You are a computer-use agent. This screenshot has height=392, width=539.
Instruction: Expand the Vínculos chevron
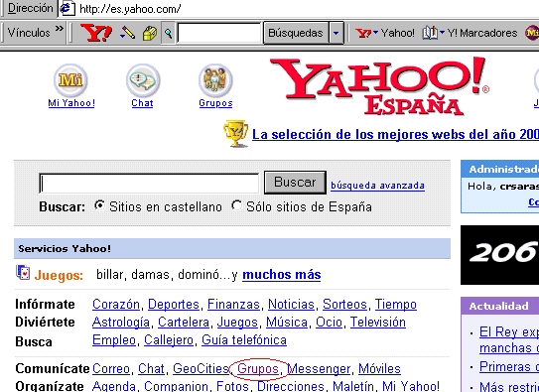[x=60, y=28]
